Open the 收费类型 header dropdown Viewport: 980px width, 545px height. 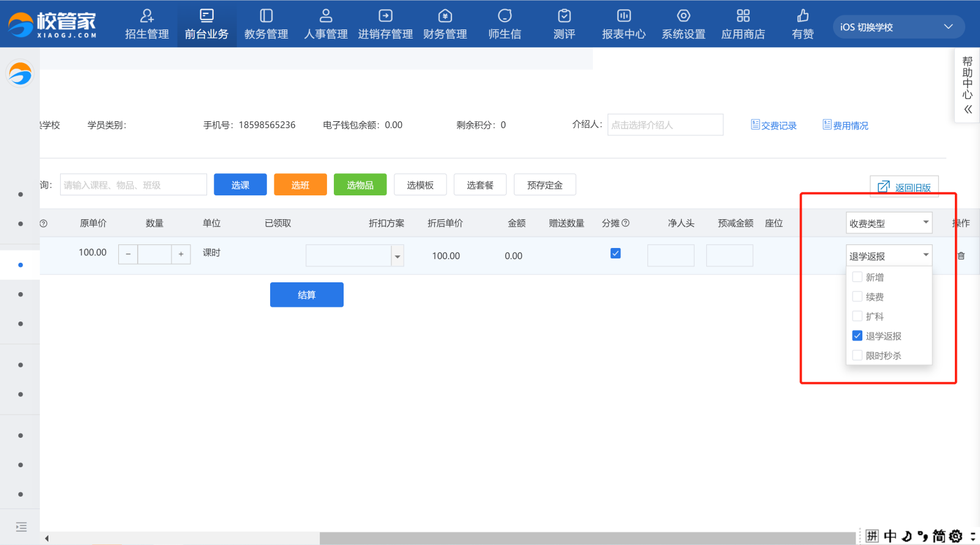889,223
